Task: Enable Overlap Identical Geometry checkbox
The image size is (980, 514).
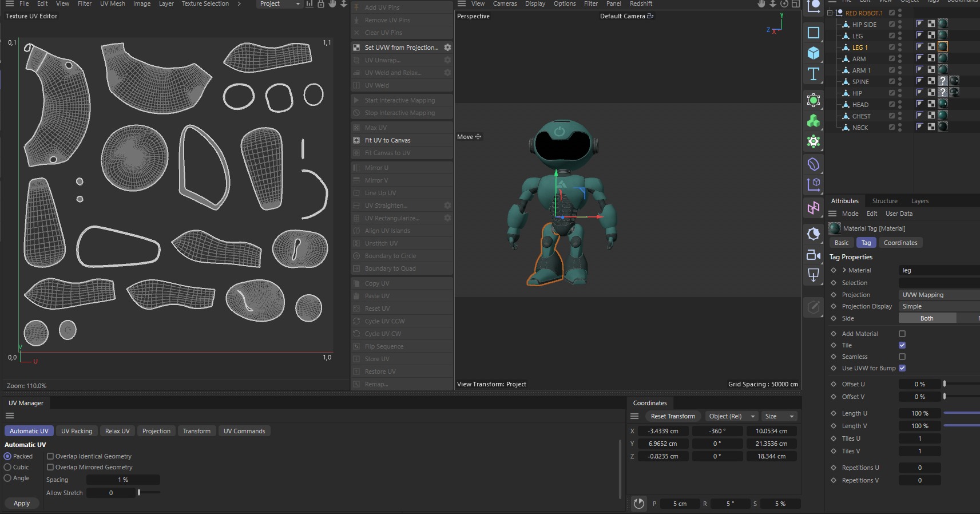Action: tap(50, 456)
